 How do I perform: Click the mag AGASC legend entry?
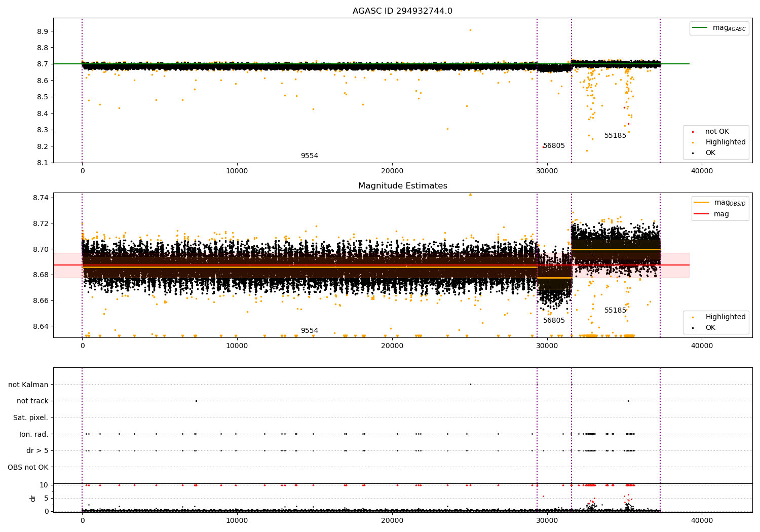tap(719, 28)
